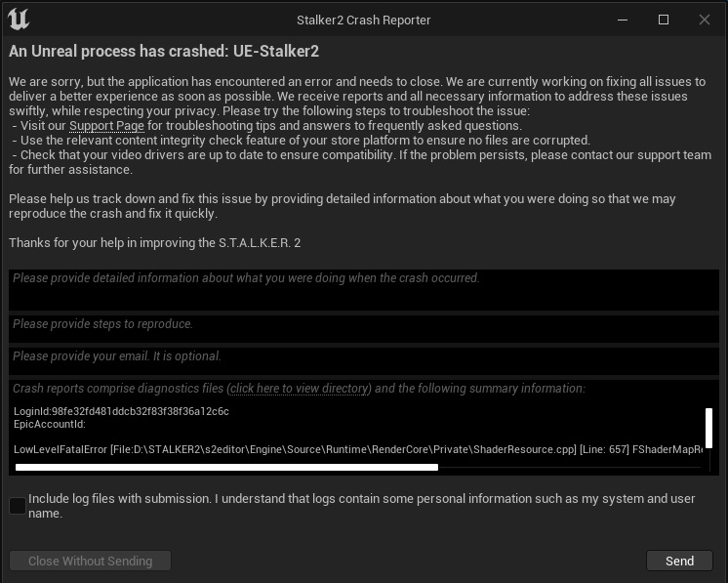728x583 pixels.
Task: Grab the vertical scrollbar thumb in summary box
Action: [x=708, y=428]
